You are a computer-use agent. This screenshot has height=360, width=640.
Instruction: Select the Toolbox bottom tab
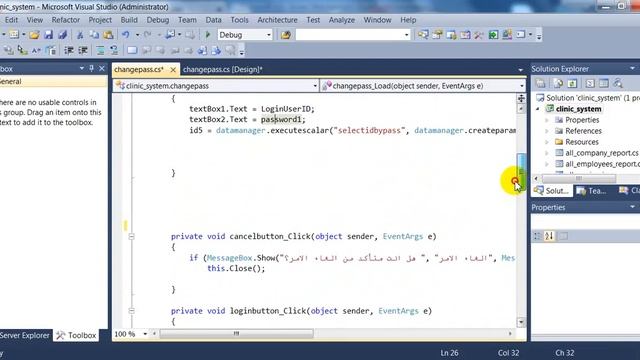tap(76, 336)
